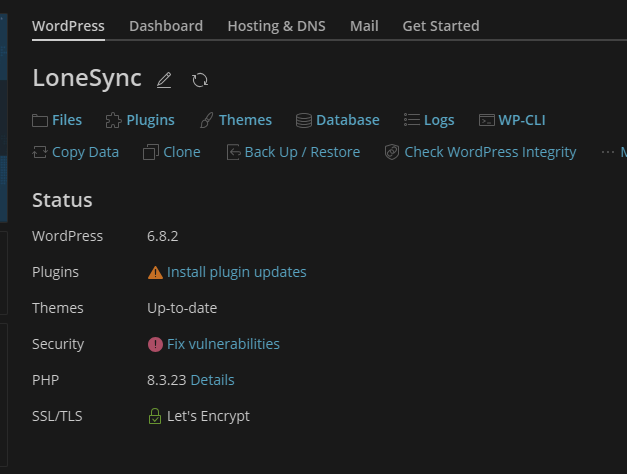Open the Dashboard tab

pos(166,26)
